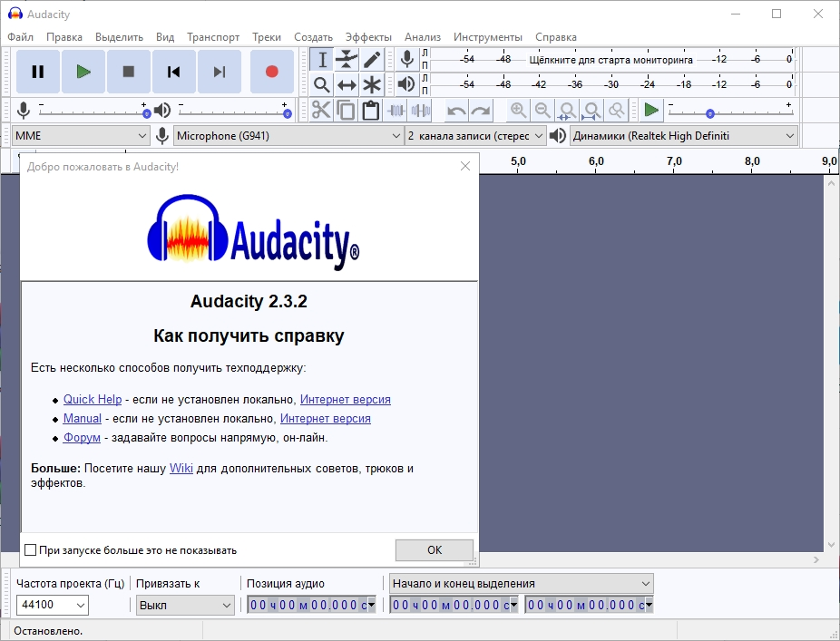Screen dimensions: 840x641
Task: Open the Форум link
Action: pos(82,438)
